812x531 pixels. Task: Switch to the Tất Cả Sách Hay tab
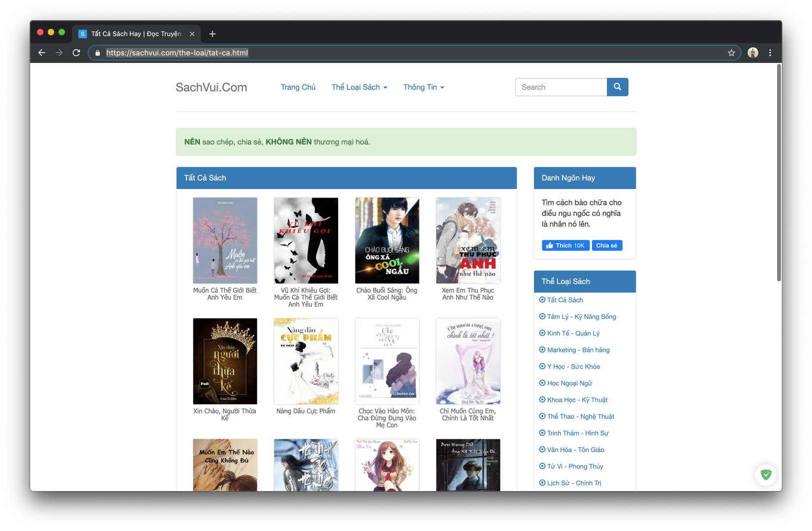click(136, 34)
